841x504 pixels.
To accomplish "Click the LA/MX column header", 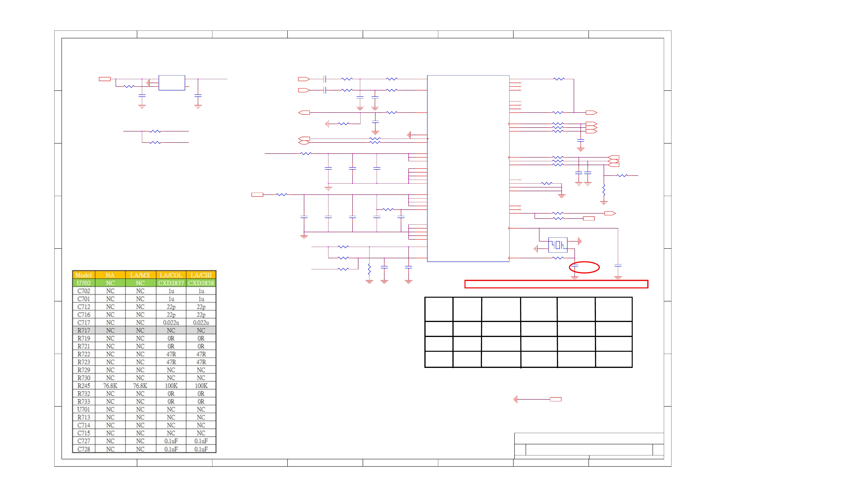I will point(140,275).
